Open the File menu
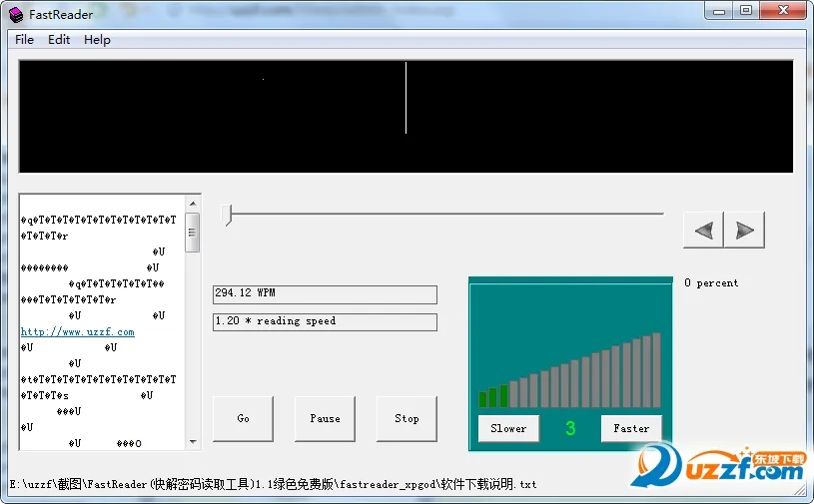Screen dimensions: 814x504 (x=24, y=40)
